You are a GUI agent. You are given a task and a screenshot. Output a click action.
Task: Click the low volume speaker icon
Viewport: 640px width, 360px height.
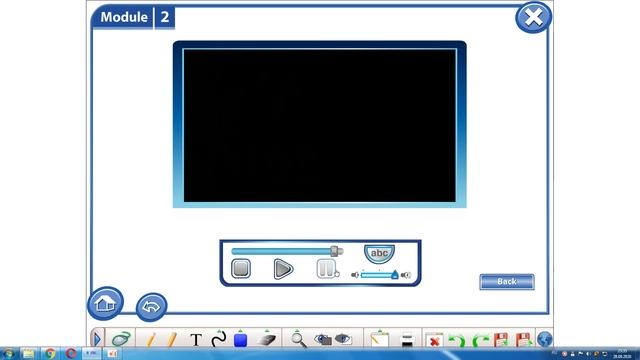coord(355,275)
